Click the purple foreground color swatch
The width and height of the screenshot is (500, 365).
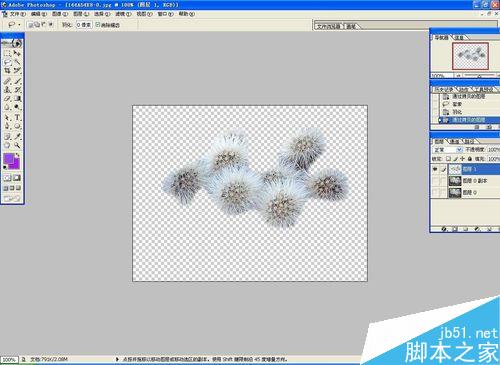pos(9,159)
